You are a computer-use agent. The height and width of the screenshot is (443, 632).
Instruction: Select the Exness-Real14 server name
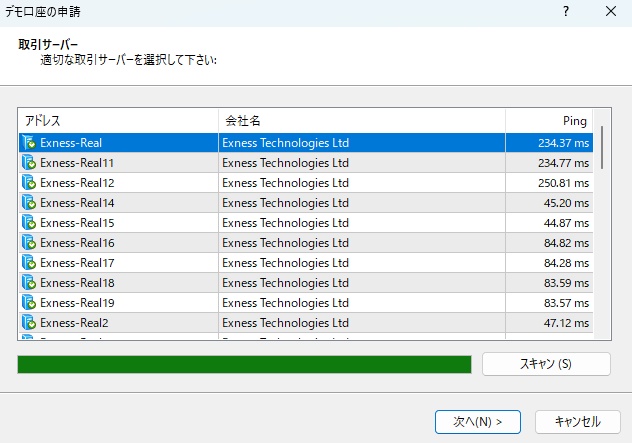[77, 203]
